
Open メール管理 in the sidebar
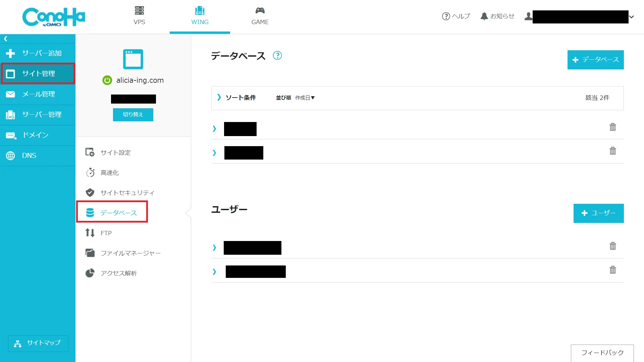tap(38, 94)
